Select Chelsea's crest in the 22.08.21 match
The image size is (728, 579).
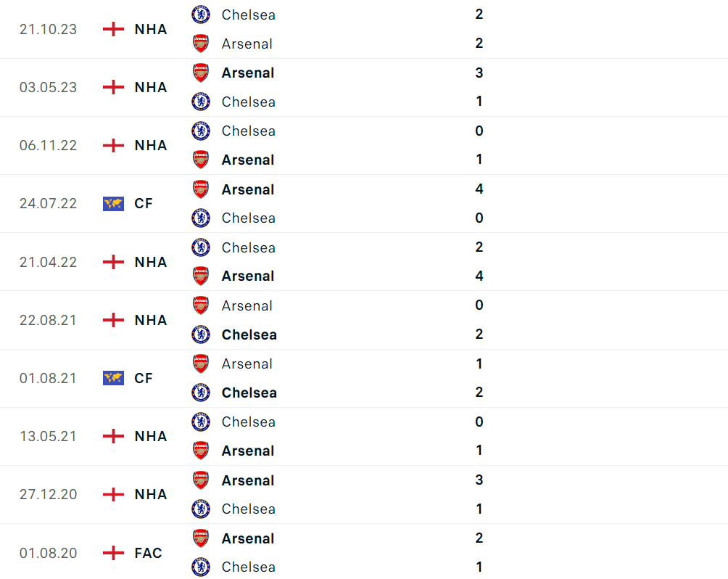[x=201, y=334]
